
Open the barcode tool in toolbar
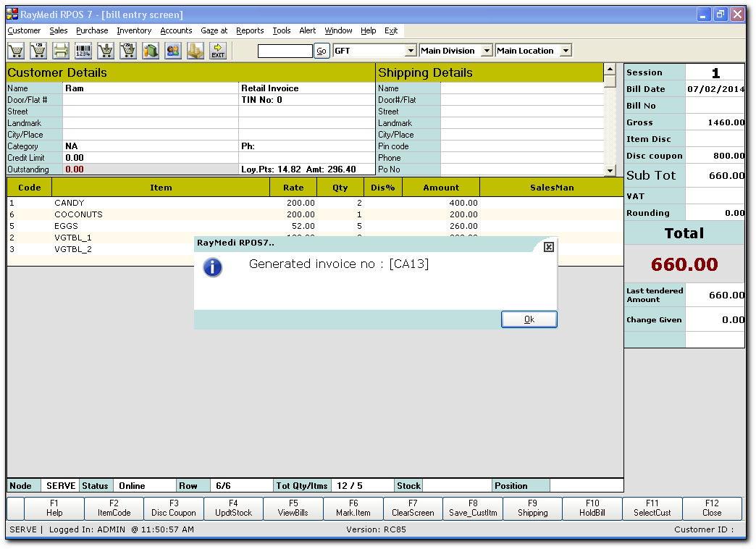tap(83, 51)
